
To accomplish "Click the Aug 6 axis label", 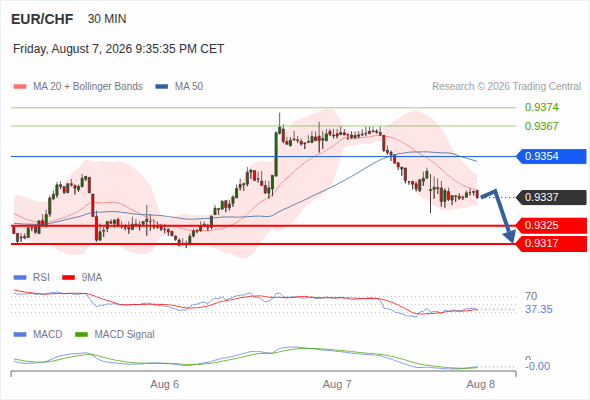I will click(x=164, y=384).
